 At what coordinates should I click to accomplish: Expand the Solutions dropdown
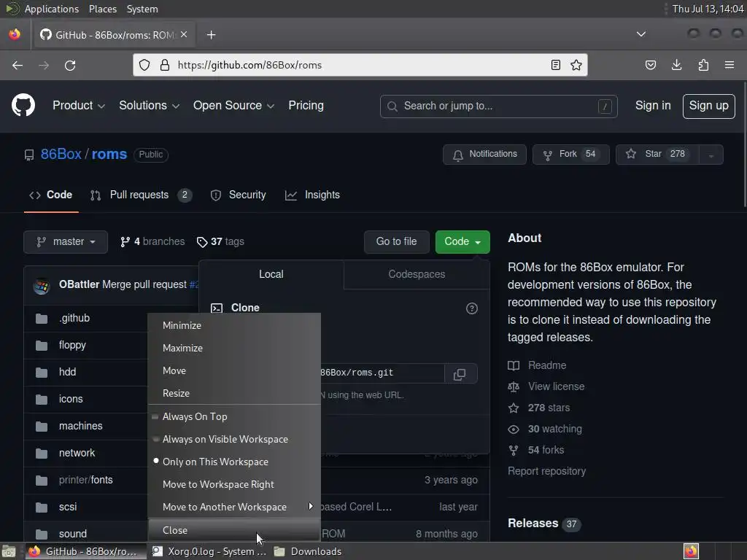point(149,105)
